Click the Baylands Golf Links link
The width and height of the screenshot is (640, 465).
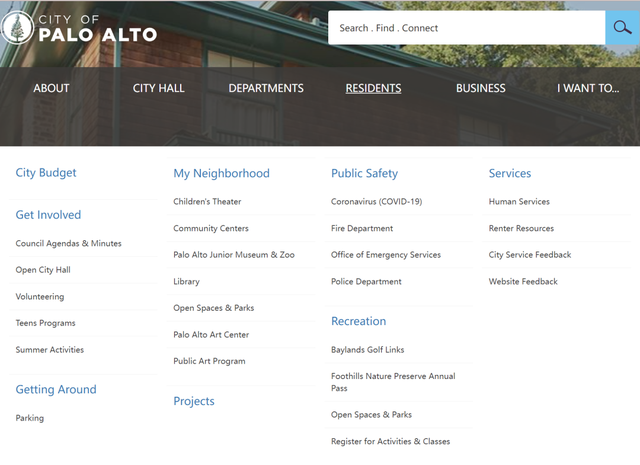point(367,350)
